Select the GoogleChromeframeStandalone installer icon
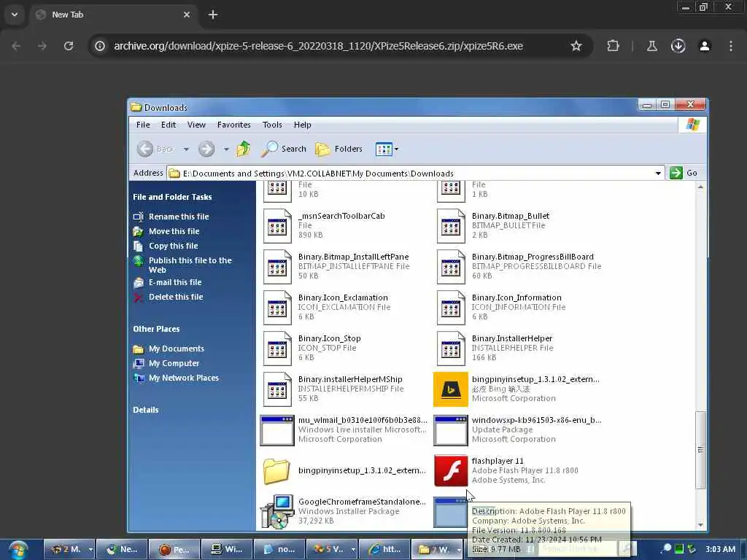Screen dimensions: 747x560 click(277, 511)
